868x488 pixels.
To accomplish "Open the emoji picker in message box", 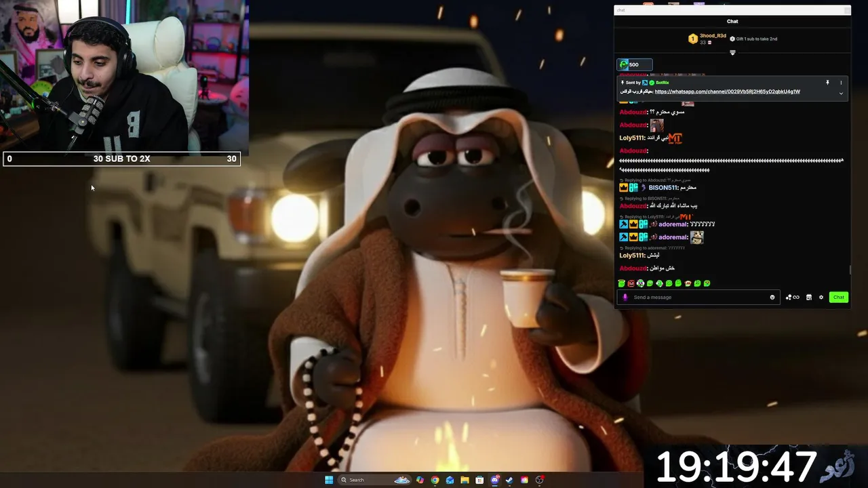I will coord(772,298).
